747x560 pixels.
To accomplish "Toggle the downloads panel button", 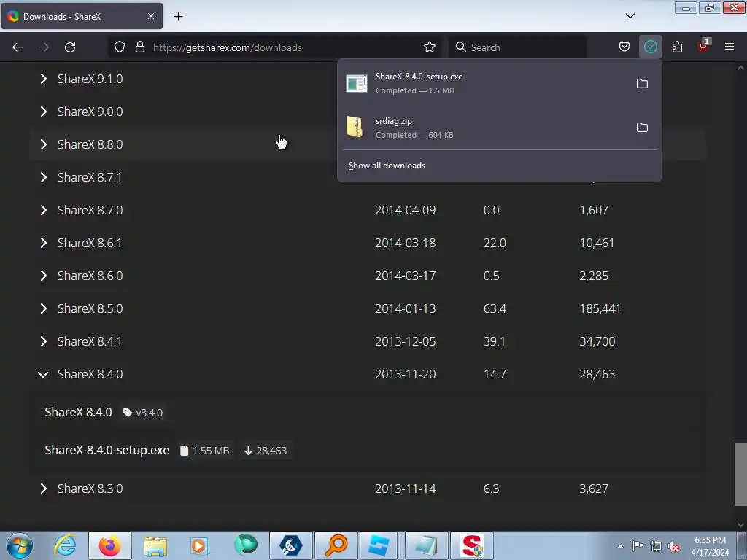I will (x=650, y=47).
